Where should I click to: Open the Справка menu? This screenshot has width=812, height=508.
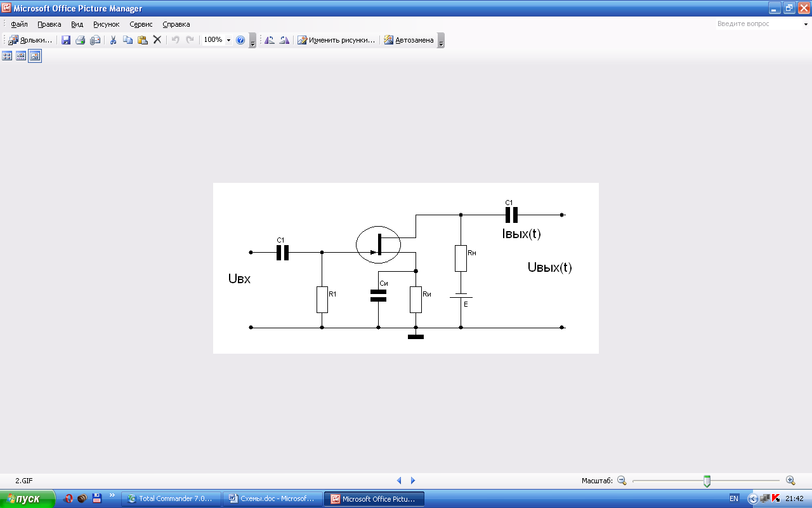tap(176, 24)
